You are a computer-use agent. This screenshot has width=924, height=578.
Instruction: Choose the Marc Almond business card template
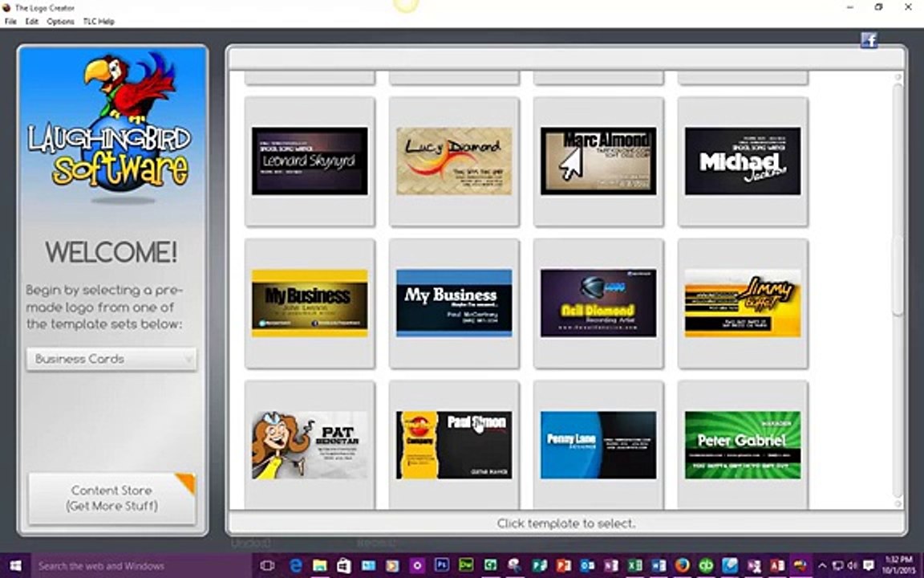click(598, 161)
